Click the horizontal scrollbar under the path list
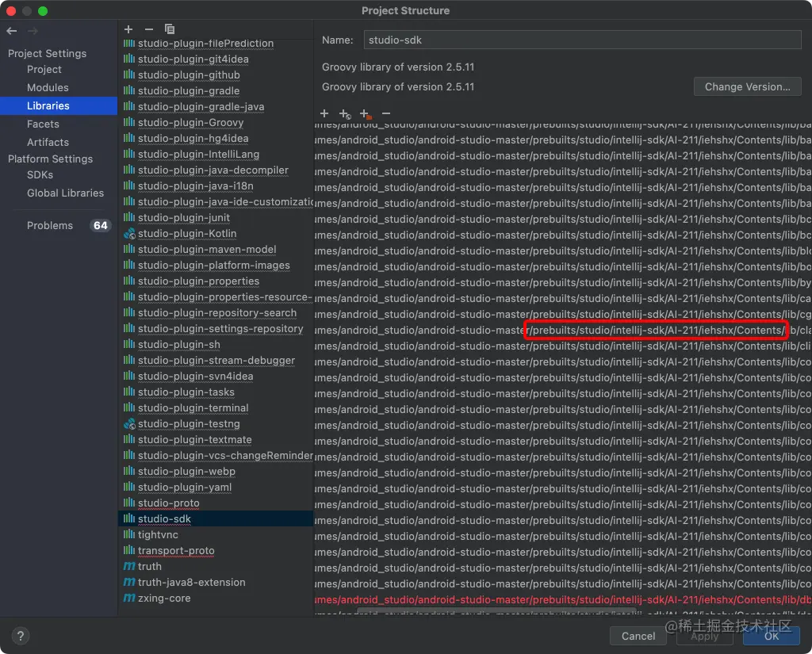This screenshot has height=654, width=812. 496,611
